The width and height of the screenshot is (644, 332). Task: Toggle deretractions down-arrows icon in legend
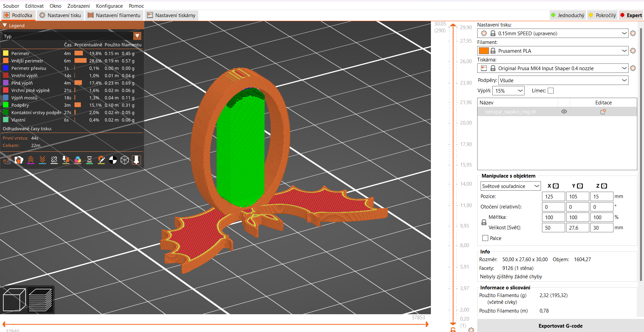coord(42,160)
